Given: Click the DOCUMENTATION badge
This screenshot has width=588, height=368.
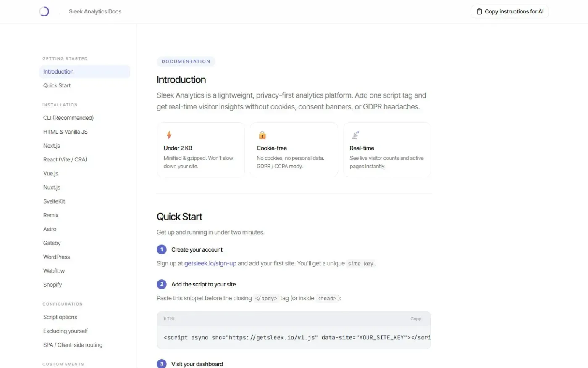Looking at the screenshot, I should pos(186,61).
